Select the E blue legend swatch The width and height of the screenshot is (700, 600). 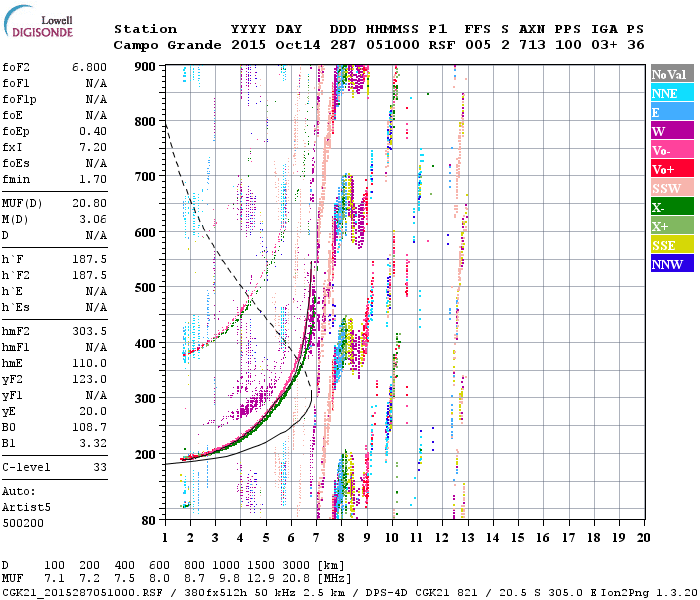coord(672,112)
